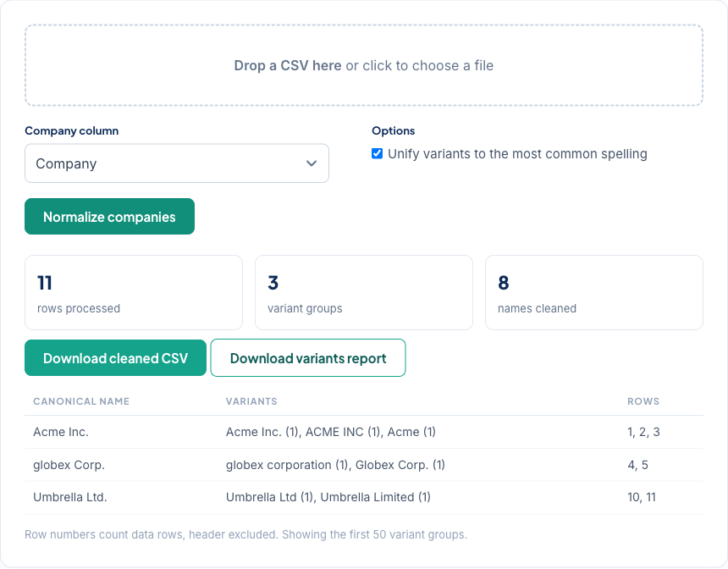Select the 11 rows processed stat card
Image resolution: width=728 pixels, height=569 pixels.
134,293
